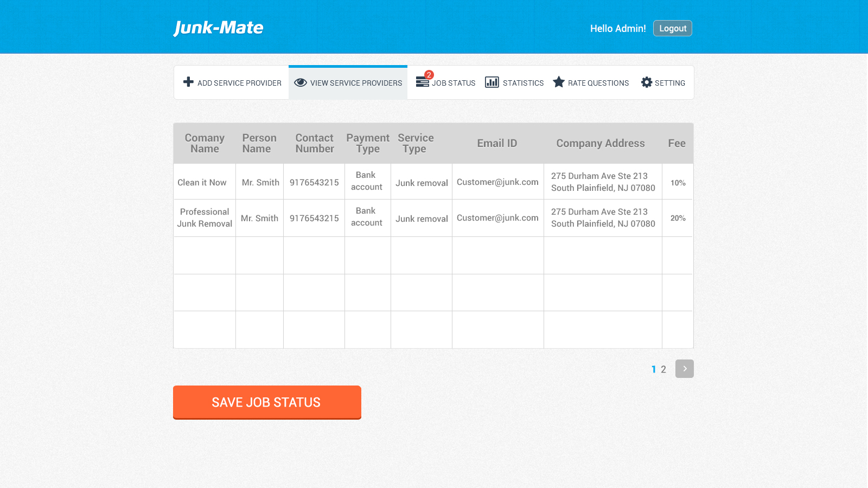Image resolution: width=868 pixels, height=488 pixels.
Task: Click Customer@junk.com for Clean it Now
Action: [497, 182]
